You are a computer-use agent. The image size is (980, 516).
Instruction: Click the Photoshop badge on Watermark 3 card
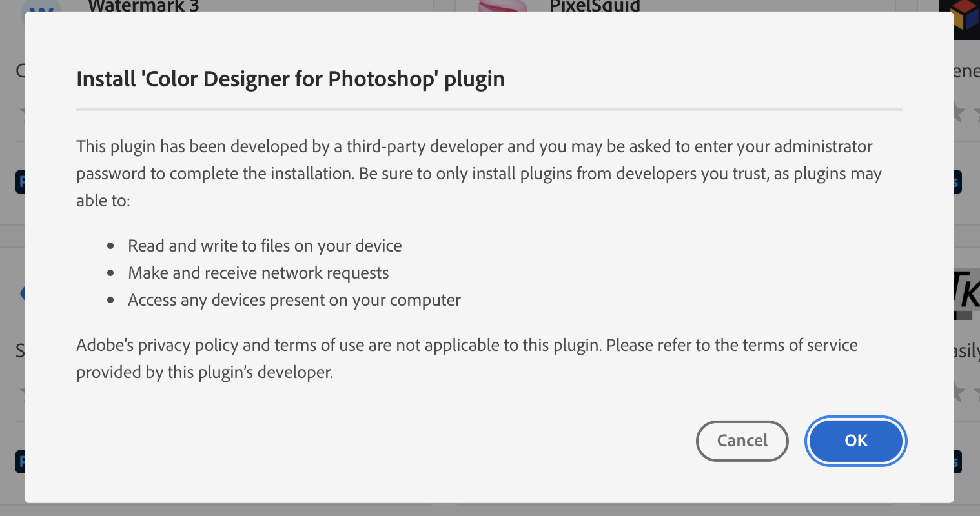[x=19, y=182]
